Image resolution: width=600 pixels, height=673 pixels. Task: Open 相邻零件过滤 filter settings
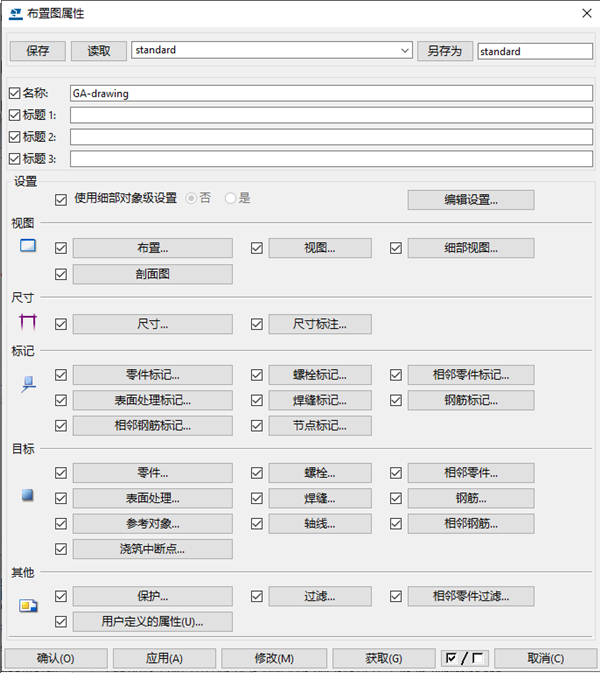471,596
